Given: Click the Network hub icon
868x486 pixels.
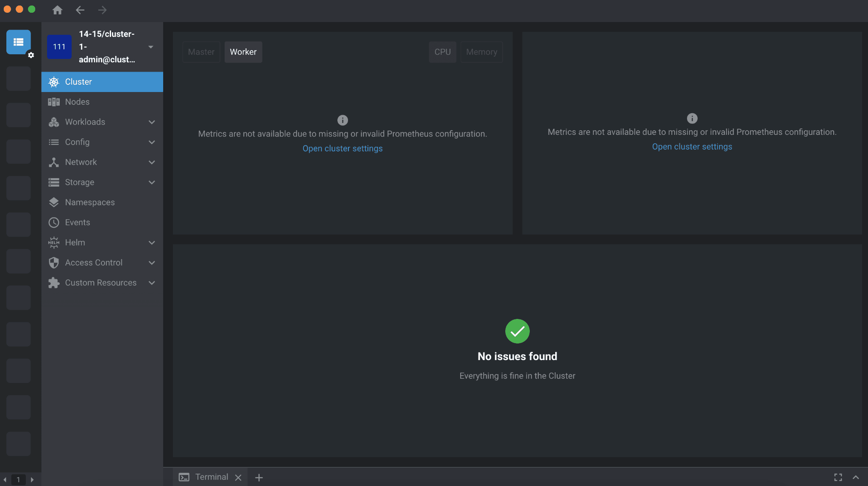Looking at the screenshot, I should pyautogui.click(x=54, y=162).
